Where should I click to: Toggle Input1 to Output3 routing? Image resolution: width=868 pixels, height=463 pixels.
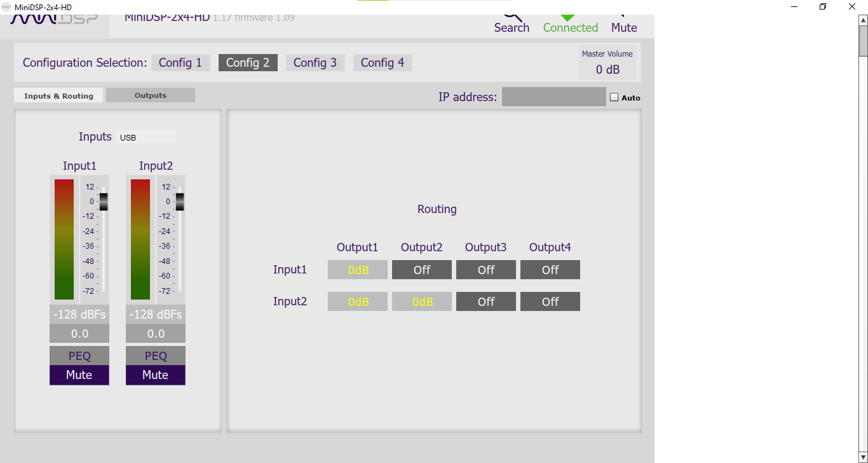click(486, 270)
